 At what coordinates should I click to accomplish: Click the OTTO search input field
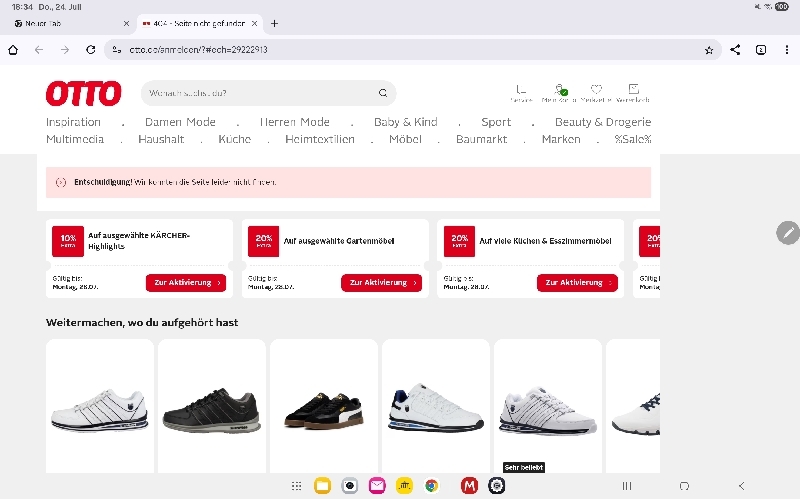(260, 93)
